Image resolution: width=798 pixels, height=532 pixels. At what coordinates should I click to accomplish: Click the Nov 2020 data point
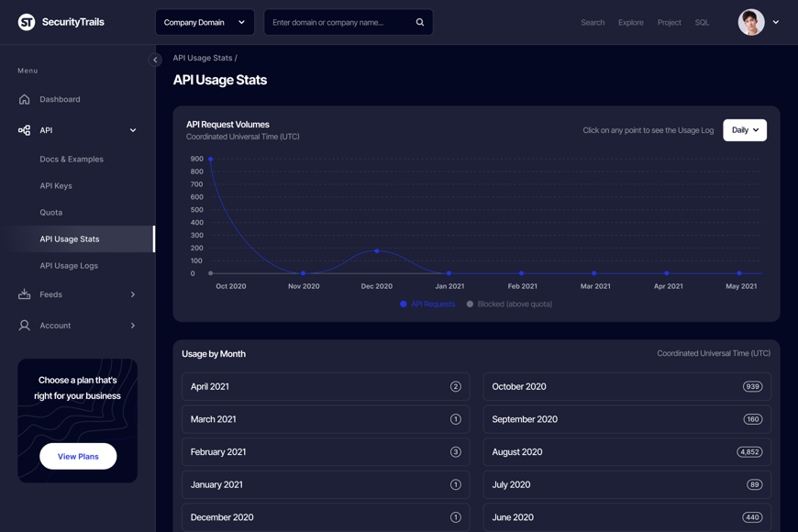point(304,273)
